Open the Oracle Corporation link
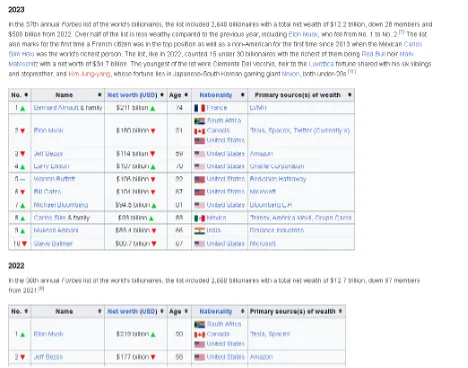468x368 pixels. (277, 166)
